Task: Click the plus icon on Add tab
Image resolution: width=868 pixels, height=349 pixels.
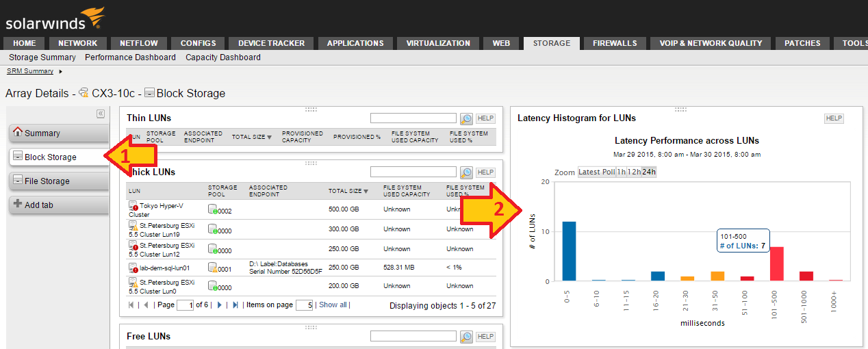Action: [18, 204]
